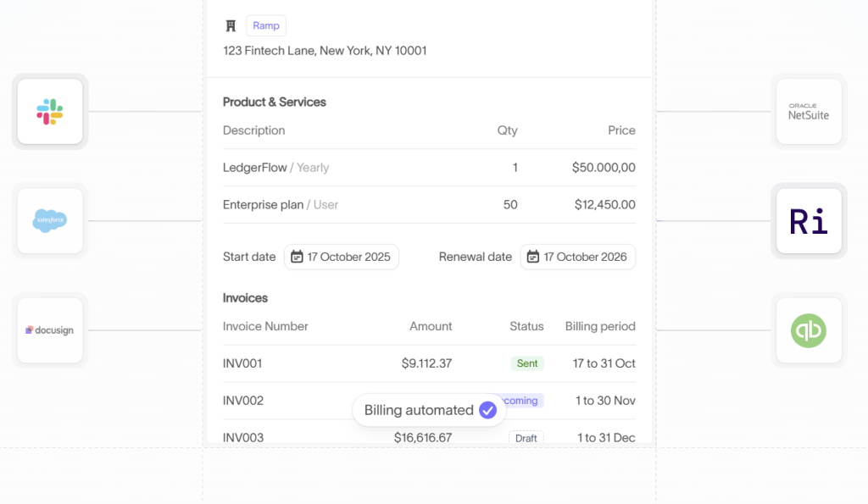This screenshot has width=868, height=504.
Task: Select the QuickBooks integration icon
Action: (x=809, y=330)
